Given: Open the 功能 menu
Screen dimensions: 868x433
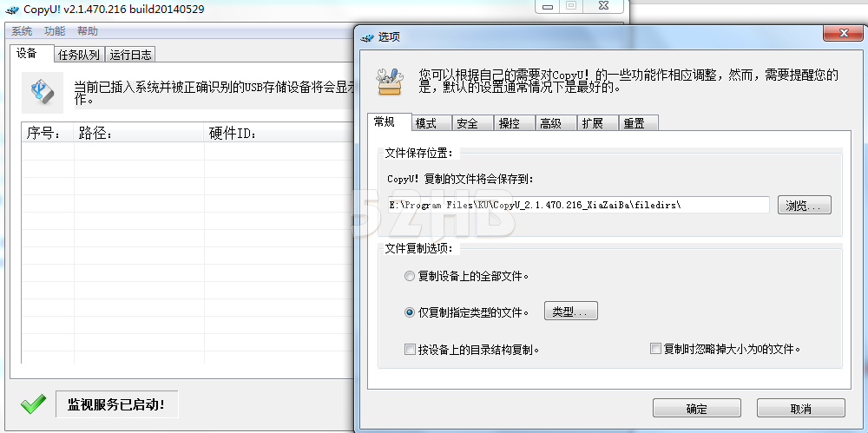Looking at the screenshot, I should coord(54,31).
